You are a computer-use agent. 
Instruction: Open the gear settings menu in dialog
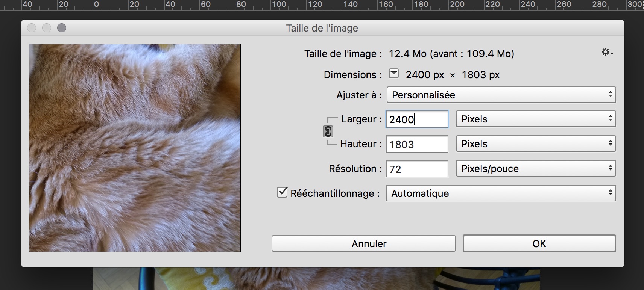pos(606,52)
